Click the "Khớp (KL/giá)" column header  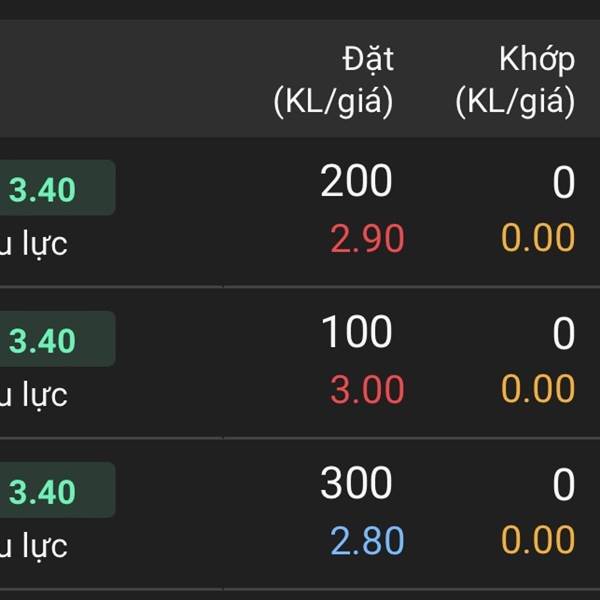pos(515,81)
